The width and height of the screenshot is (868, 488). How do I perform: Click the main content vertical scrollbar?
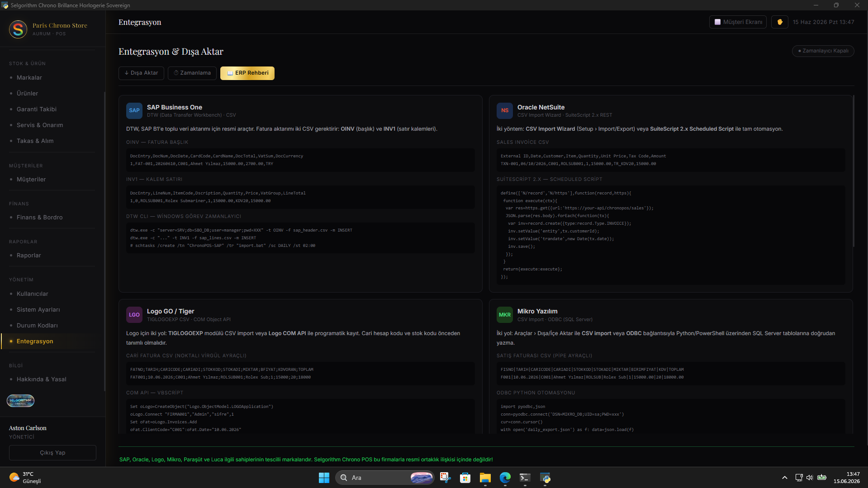pos(854,171)
